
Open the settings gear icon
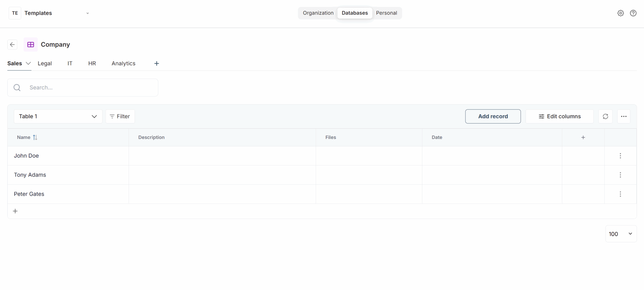(620, 13)
